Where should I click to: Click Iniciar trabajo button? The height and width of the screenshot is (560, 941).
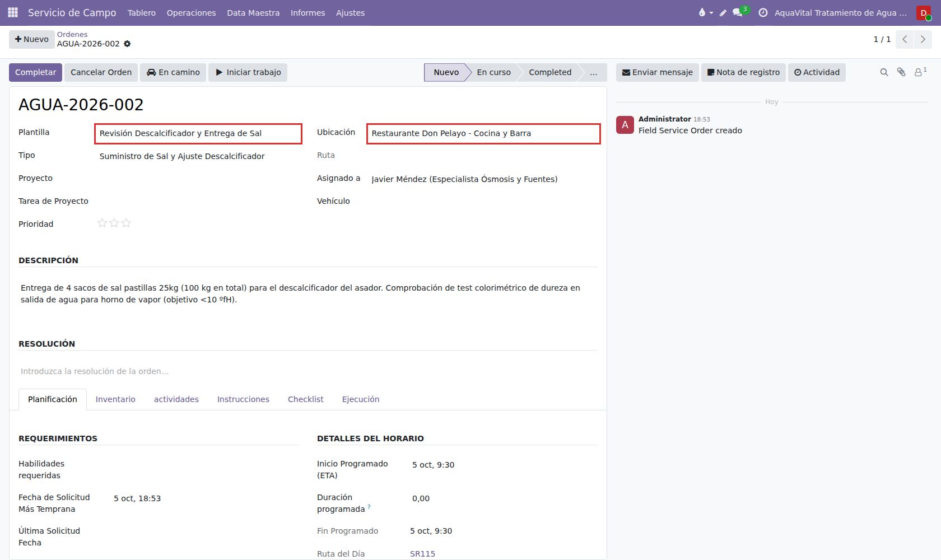248,72
